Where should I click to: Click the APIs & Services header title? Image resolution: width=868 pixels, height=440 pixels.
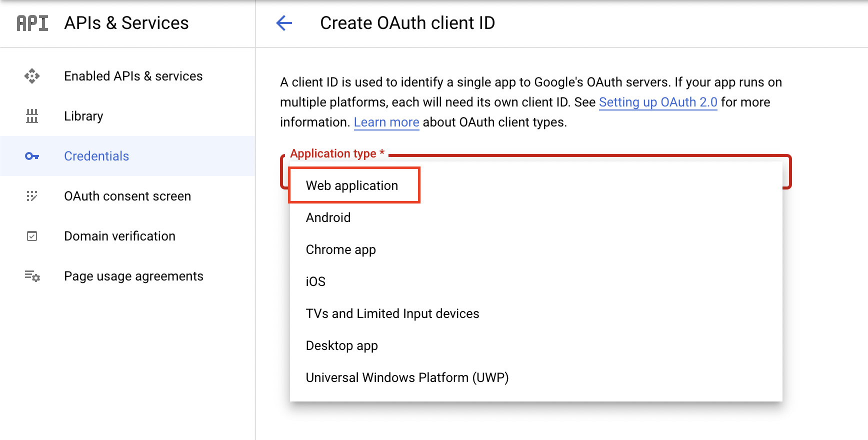click(x=126, y=23)
